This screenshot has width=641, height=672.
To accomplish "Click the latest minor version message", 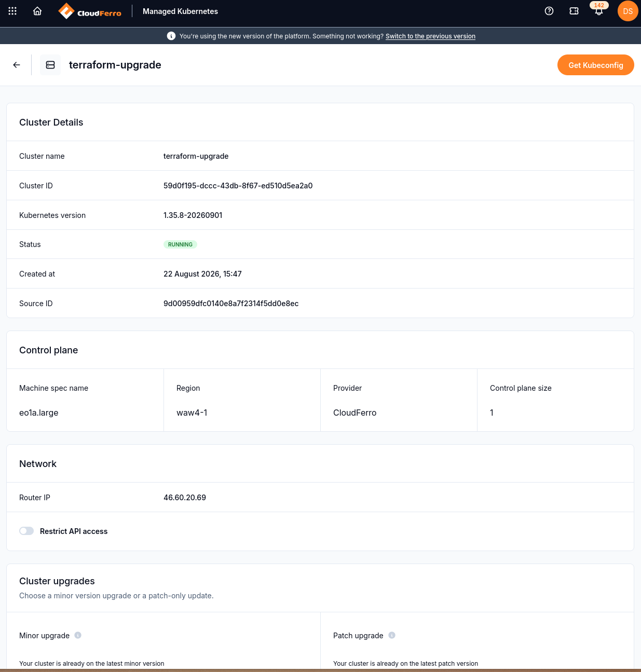I will coord(92,664).
